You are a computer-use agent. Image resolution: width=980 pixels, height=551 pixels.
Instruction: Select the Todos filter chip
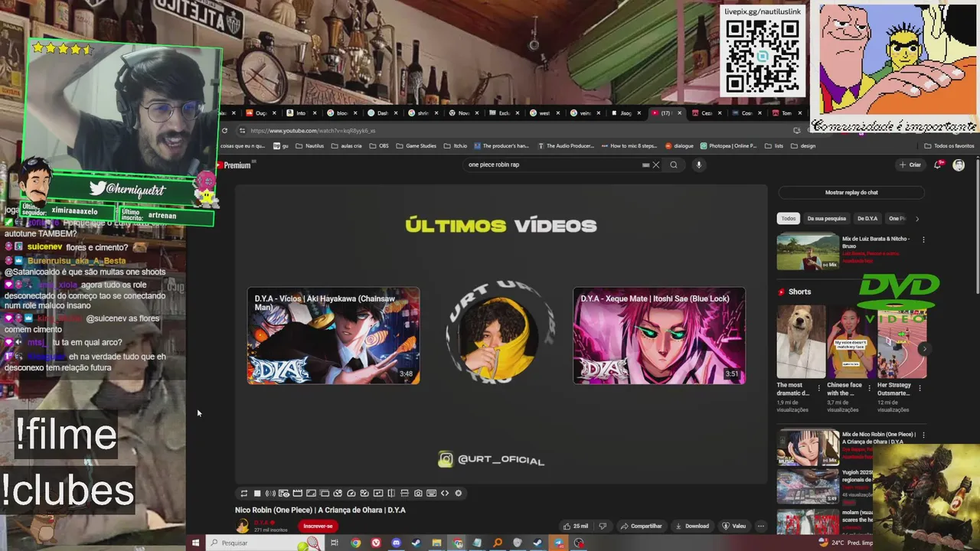tap(789, 219)
